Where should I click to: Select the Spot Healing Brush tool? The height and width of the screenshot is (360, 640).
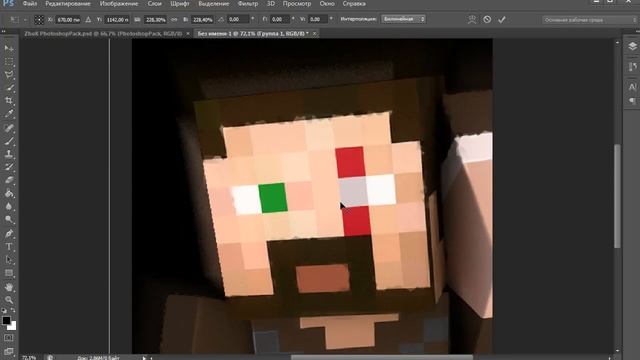click(9, 128)
